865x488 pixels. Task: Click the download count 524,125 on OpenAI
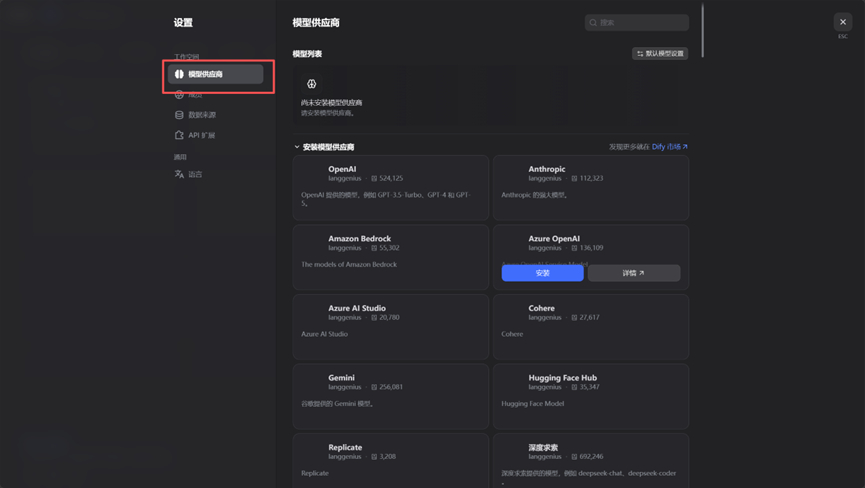tap(391, 178)
